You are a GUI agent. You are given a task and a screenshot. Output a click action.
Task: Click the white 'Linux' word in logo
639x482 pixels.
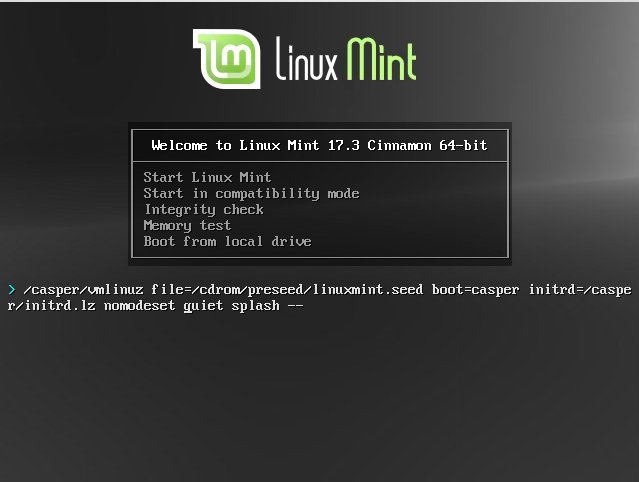coord(306,59)
